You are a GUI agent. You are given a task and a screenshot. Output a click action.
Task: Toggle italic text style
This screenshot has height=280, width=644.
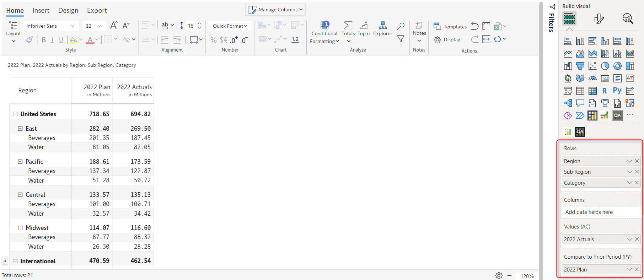[52, 40]
